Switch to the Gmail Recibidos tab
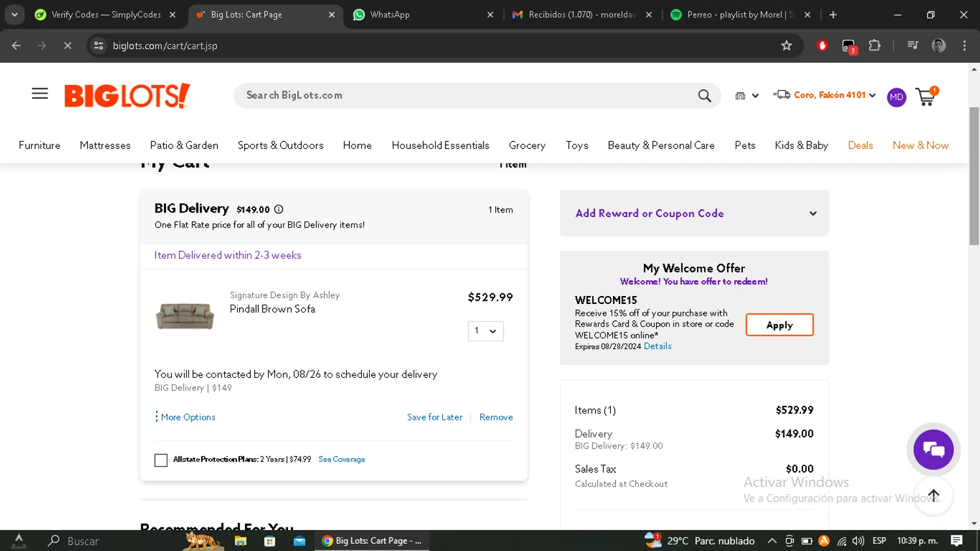980x551 pixels. [581, 14]
